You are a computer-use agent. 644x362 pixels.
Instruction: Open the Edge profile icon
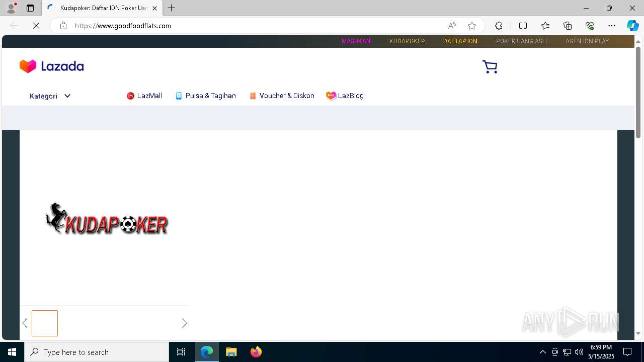(11, 8)
